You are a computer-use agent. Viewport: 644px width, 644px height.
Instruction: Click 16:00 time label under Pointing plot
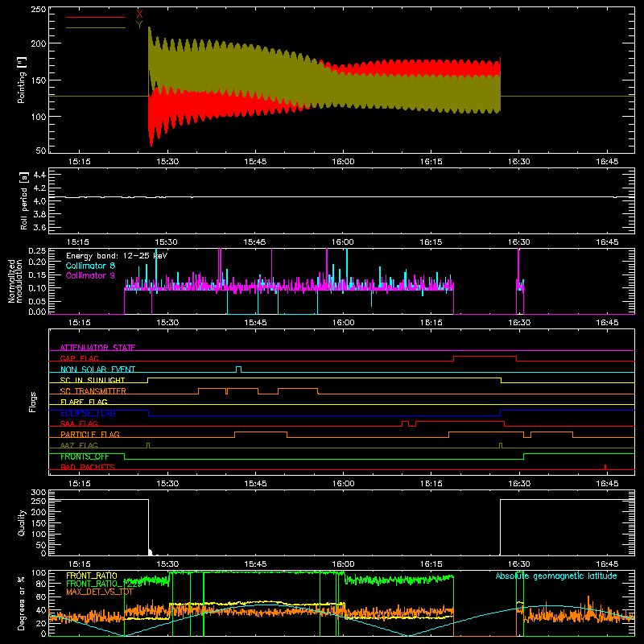tap(343, 162)
